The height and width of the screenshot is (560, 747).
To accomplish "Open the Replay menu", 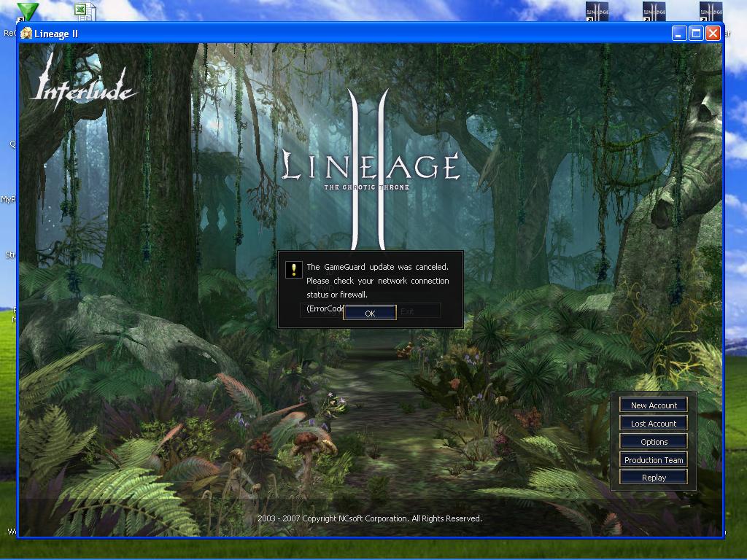I will click(x=654, y=477).
